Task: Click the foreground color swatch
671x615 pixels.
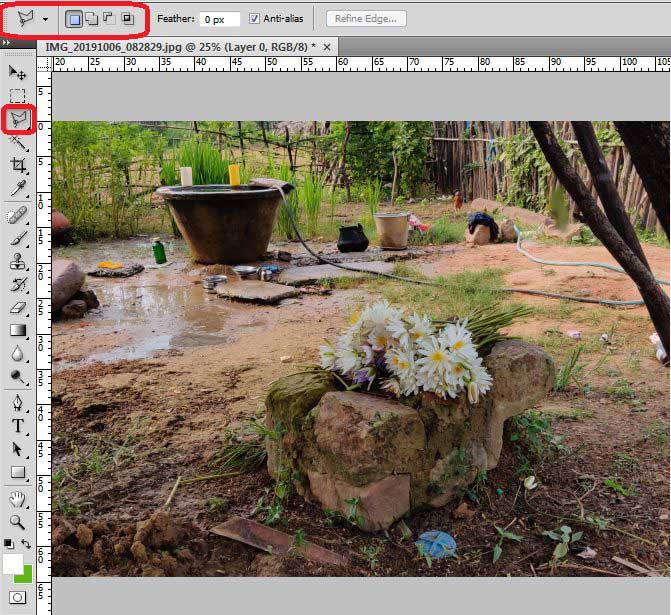Action: (13, 563)
